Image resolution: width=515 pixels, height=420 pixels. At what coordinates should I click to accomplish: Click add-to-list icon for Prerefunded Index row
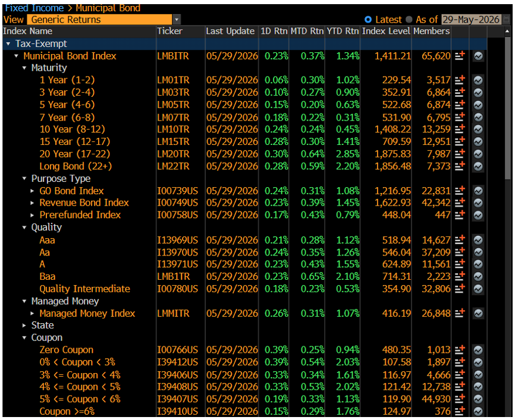click(x=460, y=214)
